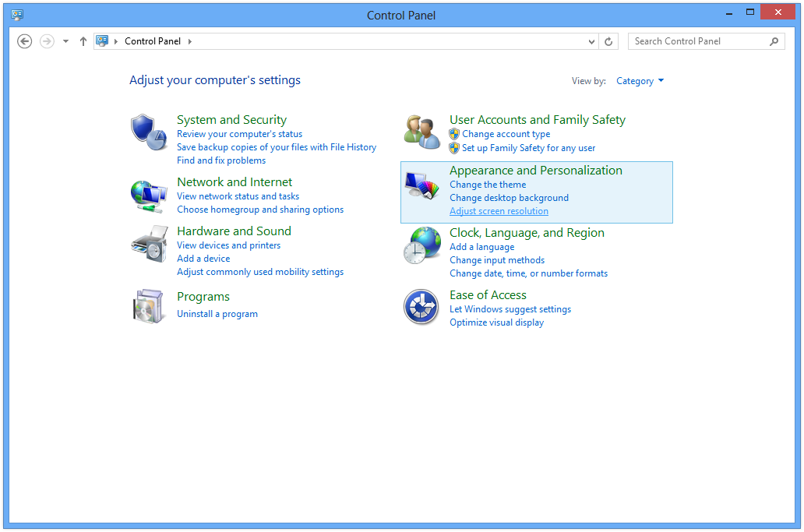Refresh the Control Panel view
The image size is (804, 532).
tap(608, 41)
